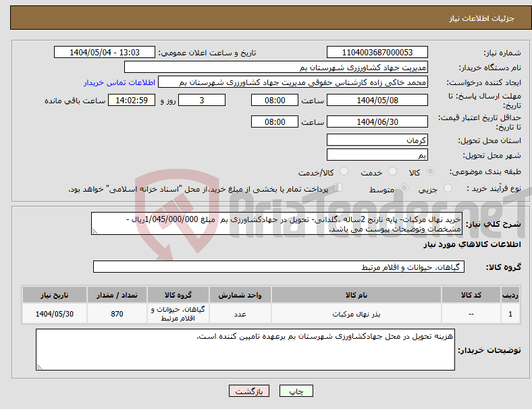Click the remaining days field showing 3

click(x=202, y=100)
